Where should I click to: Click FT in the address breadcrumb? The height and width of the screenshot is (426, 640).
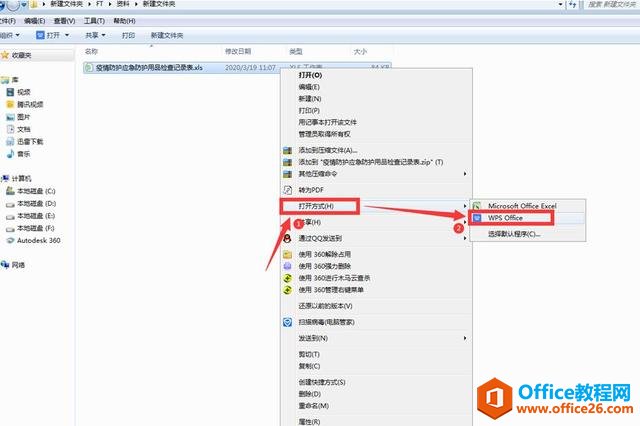click(99, 4)
